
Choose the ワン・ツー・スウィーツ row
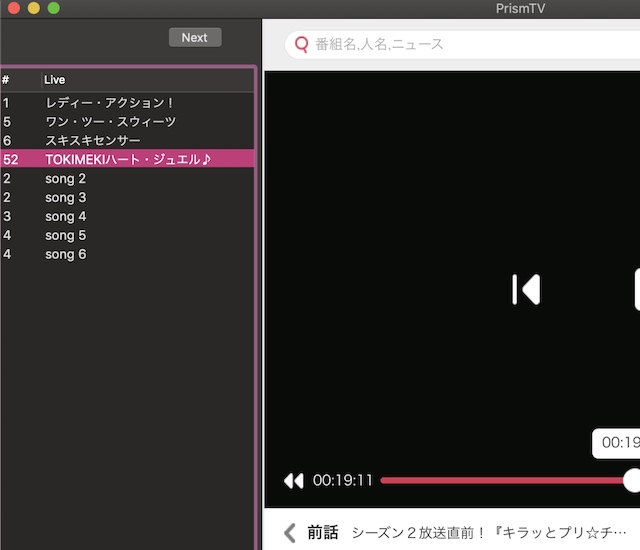click(110, 121)
